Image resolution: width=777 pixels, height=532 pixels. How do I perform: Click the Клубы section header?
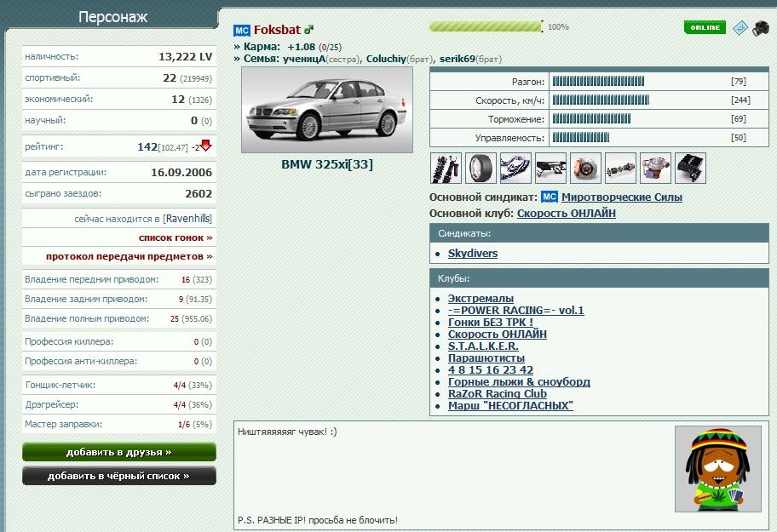click(599, 278)
